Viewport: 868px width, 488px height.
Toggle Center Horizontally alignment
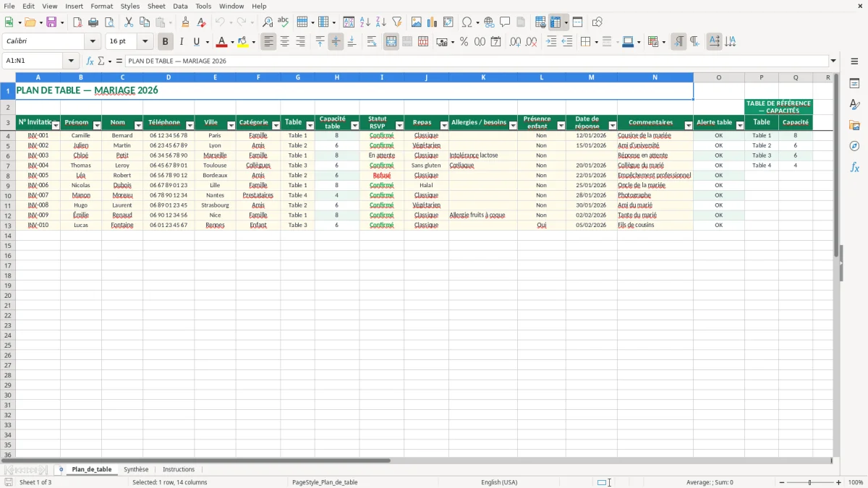pyautogui.click(x=284, y=42)
